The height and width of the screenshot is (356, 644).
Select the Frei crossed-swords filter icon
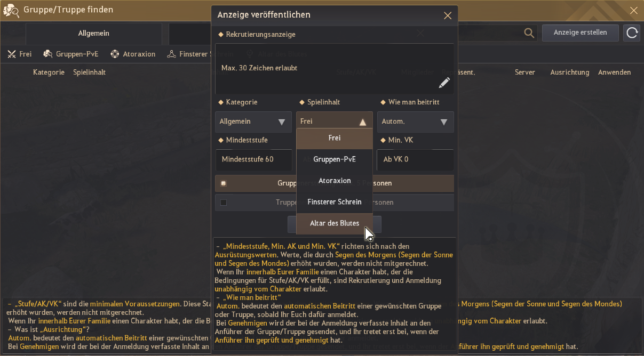[12, 54]
